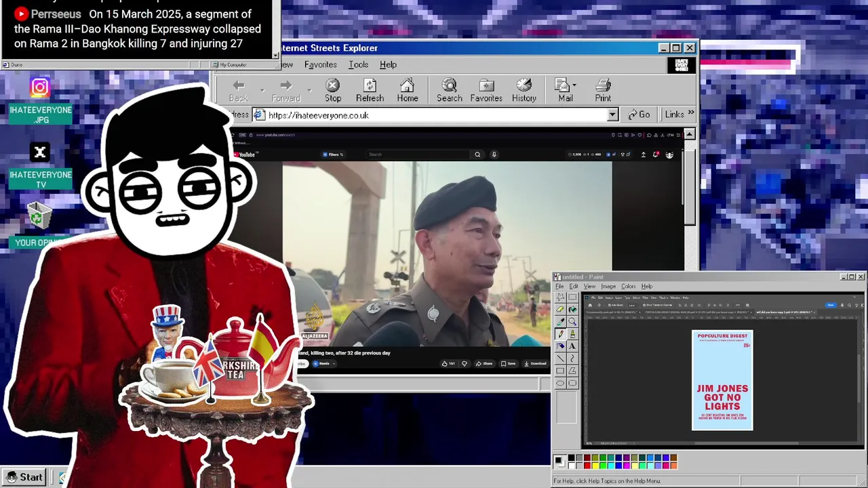This screenshot has height=488, width=868.
Task: Click the YouTube Save button
Action: click(508, 363)
